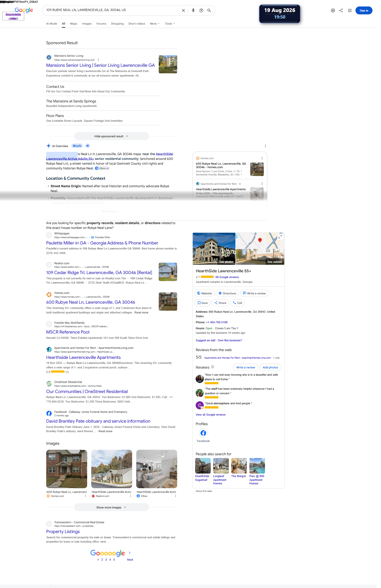Image resolution: width=381 pixels, height=588 pixels.
Task: Click the info icon next to Reviews
Action: click(x=212, y=367)
